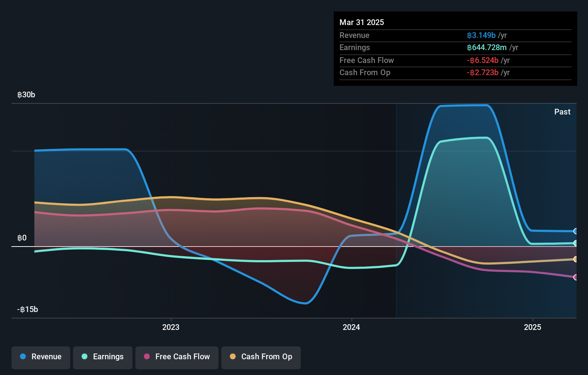
Task: Click the ฿3.149b revenue value
Action: pos(481,35)
